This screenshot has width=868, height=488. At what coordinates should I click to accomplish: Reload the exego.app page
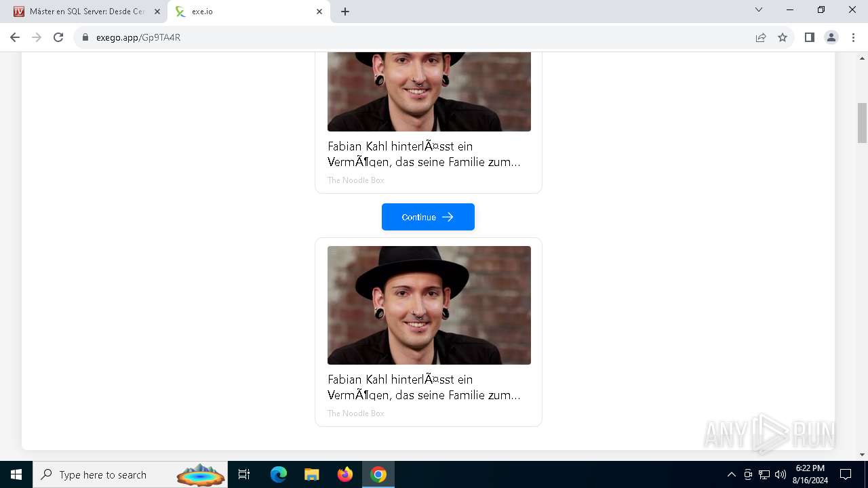[x=58, y=37]
